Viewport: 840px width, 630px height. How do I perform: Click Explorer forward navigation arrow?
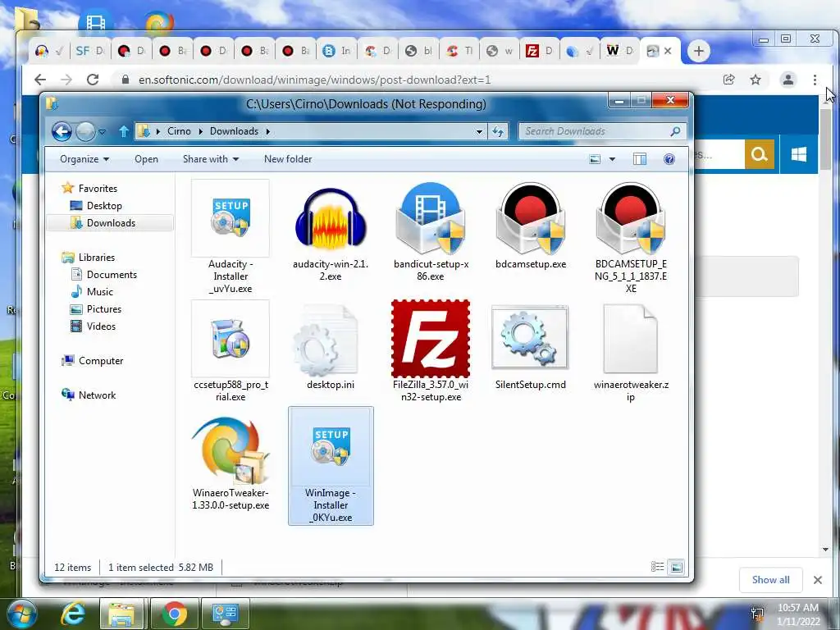[85, 131]
